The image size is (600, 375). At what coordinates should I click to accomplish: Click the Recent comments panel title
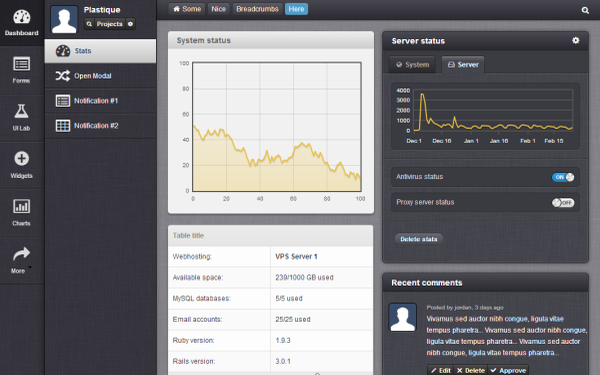(x=427, y=283)
